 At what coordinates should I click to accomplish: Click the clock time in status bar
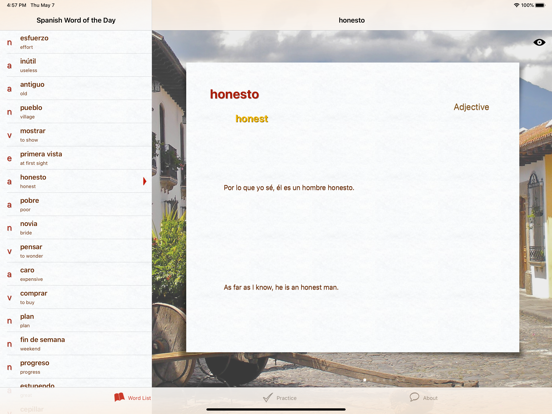click(16, 5)
